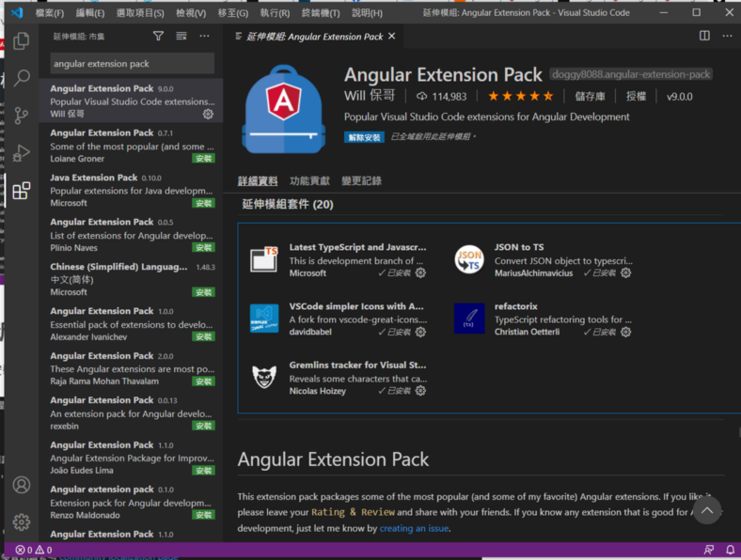The image size is (741, 560).
Task: Open the 移至(G) menu
Action: coord(233,13)
